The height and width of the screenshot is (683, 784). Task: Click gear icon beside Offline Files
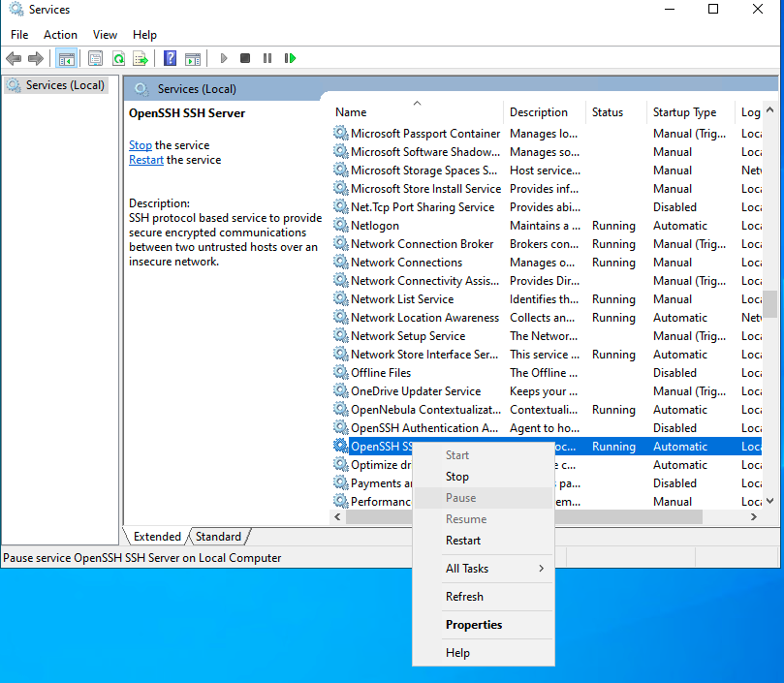340,372
